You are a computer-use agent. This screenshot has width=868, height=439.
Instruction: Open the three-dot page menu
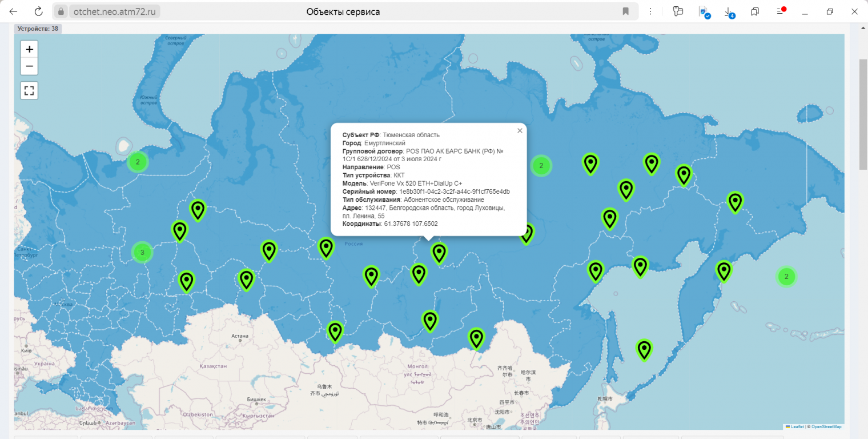coord(651,11)
